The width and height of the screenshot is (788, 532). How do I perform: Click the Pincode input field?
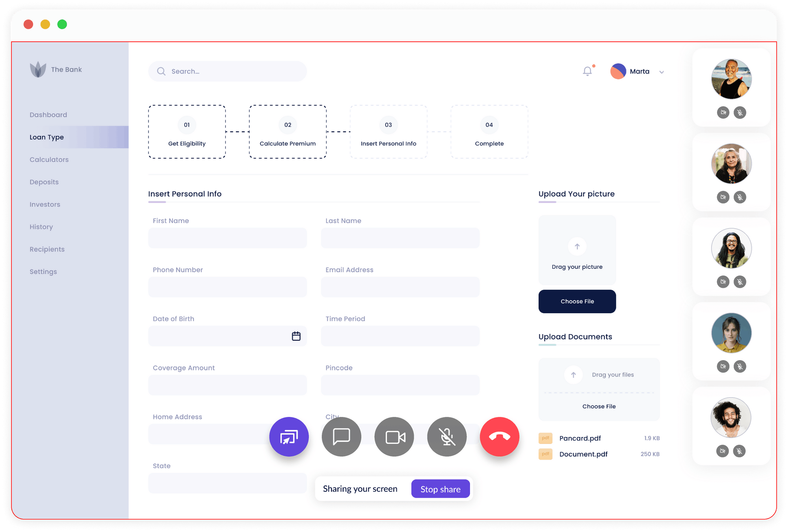tap(400, 385)
